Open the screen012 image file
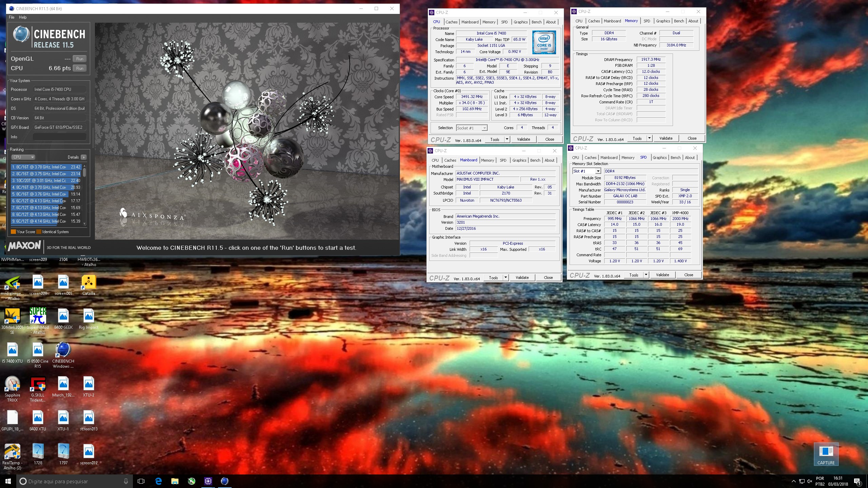The width and height of the screenshot is (868, 488). [x=89, y=451]
